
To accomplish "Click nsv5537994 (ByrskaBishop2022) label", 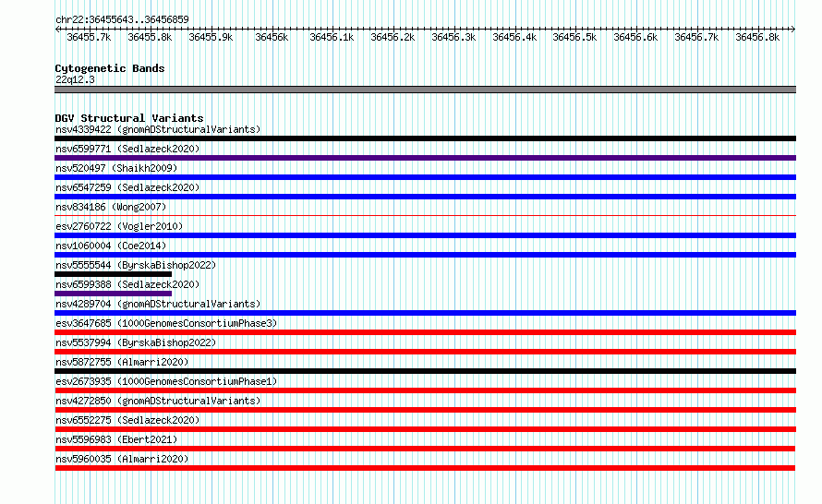I will tap(136, 342).
